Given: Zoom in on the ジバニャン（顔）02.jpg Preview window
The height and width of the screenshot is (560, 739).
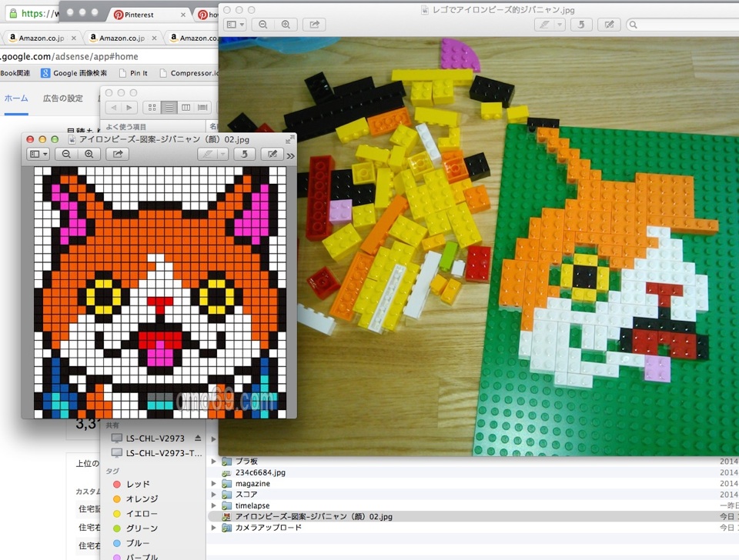Looking at the screenshot, I should click(x=89, y=154).
